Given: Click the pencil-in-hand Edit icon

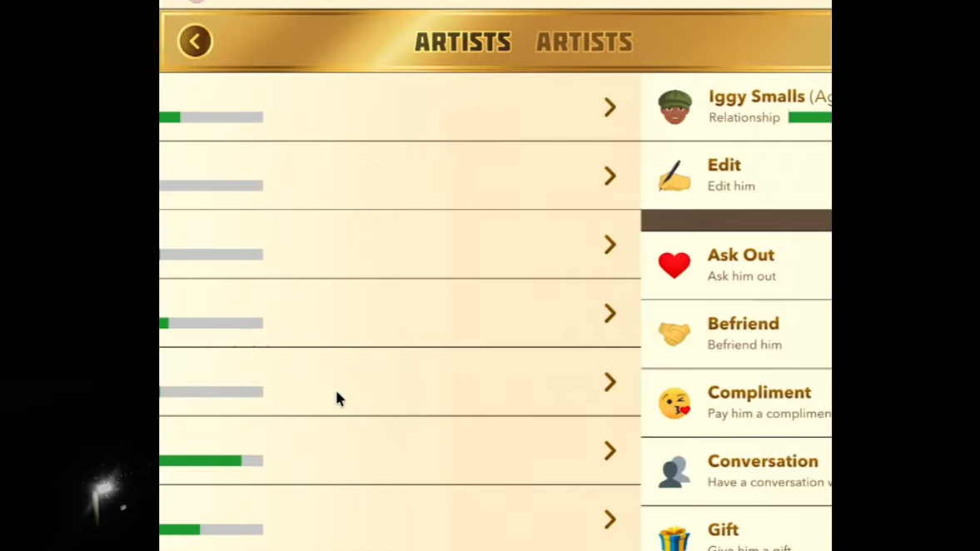Looking at the screenshot, I should click(674, 176).
